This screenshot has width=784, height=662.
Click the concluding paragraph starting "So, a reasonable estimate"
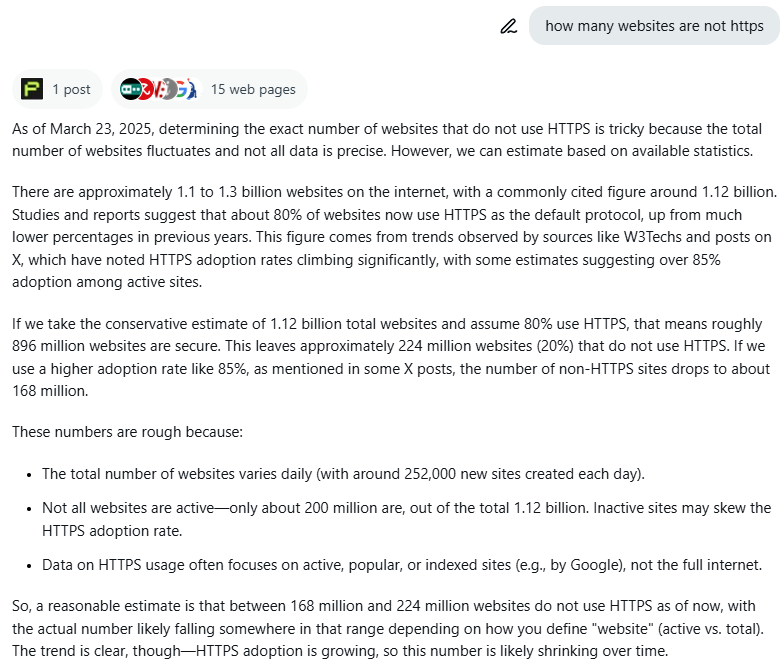[388, 628]
